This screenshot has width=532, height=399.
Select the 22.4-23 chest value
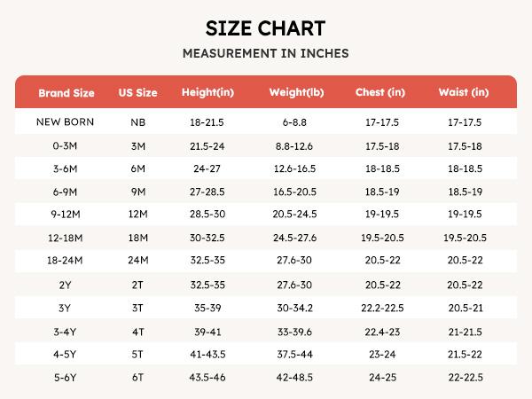tap(379, 332)
